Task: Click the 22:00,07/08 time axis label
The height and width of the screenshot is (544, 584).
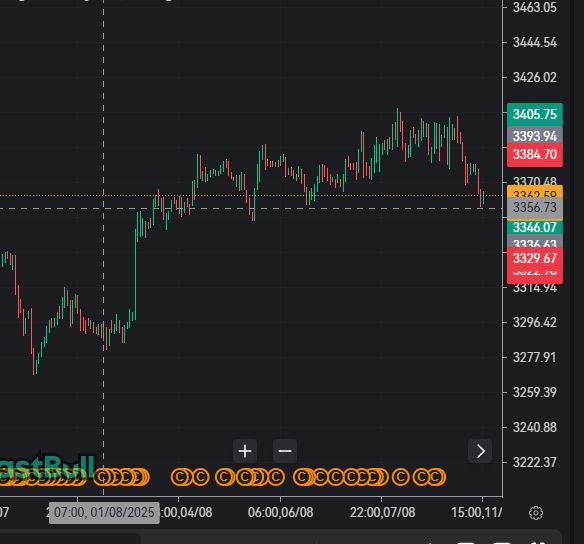Action: (383, 513)
